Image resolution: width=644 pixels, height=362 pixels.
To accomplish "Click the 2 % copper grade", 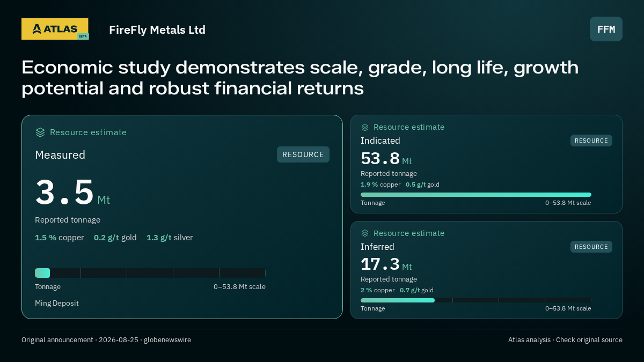I will tap(378, 290).
